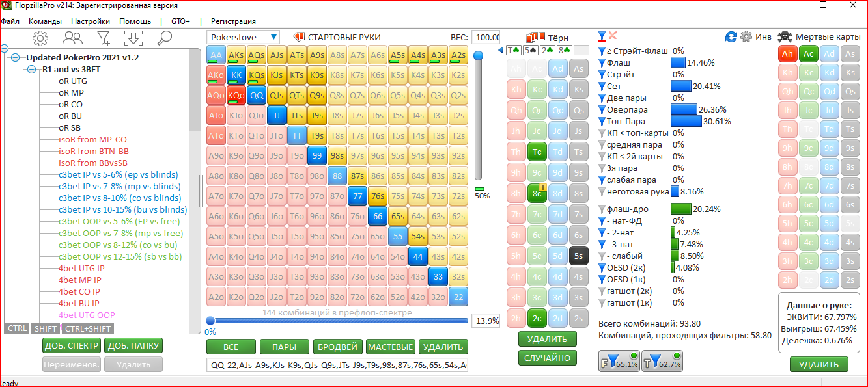
Task: Toggle filter funnel for OESD (2к)
Action: 602,268
